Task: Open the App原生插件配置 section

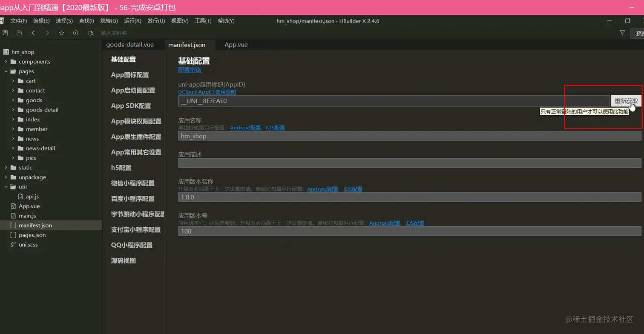Action: tap(136, 137)
